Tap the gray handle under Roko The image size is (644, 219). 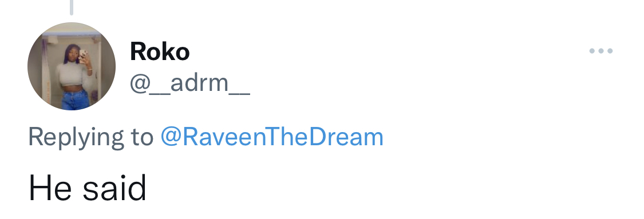tap(189, 83)
